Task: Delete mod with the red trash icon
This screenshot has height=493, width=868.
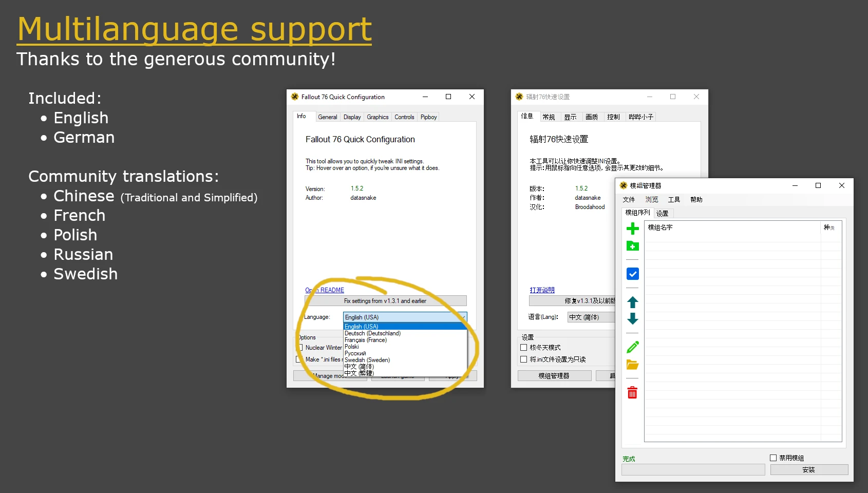Action: pos(633,393)
